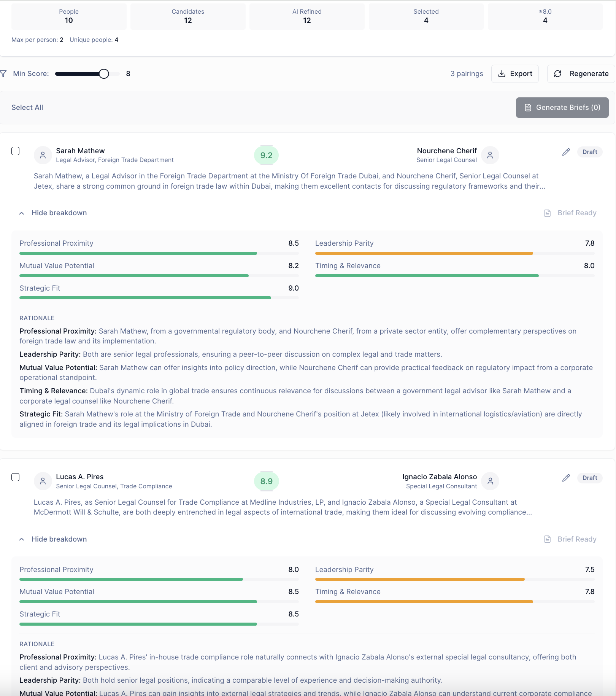This screenshot has height=696, width=616.
Task: Click the Regenerate button
Action: coord(581,74)
